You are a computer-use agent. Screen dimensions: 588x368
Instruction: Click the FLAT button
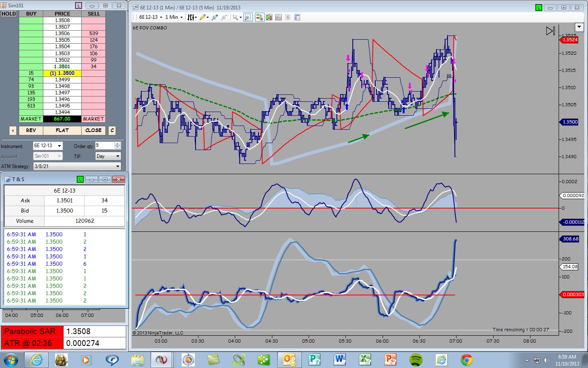point(62,130)
